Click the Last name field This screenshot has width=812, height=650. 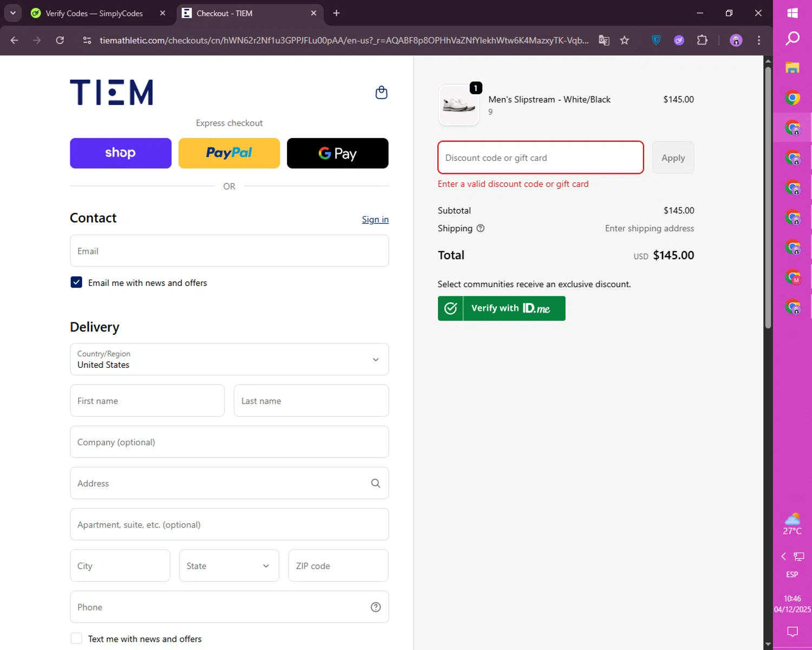pos(311,401)
